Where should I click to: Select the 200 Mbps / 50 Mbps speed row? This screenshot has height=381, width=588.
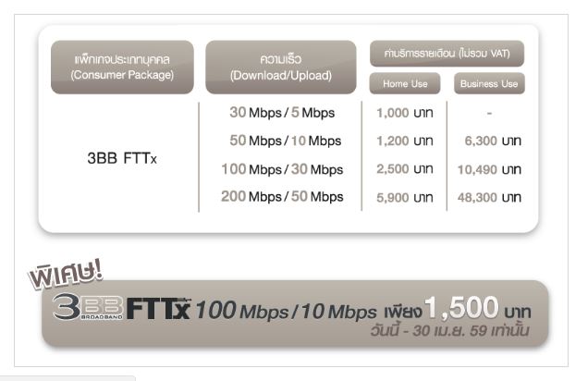(x=283, y=197)
